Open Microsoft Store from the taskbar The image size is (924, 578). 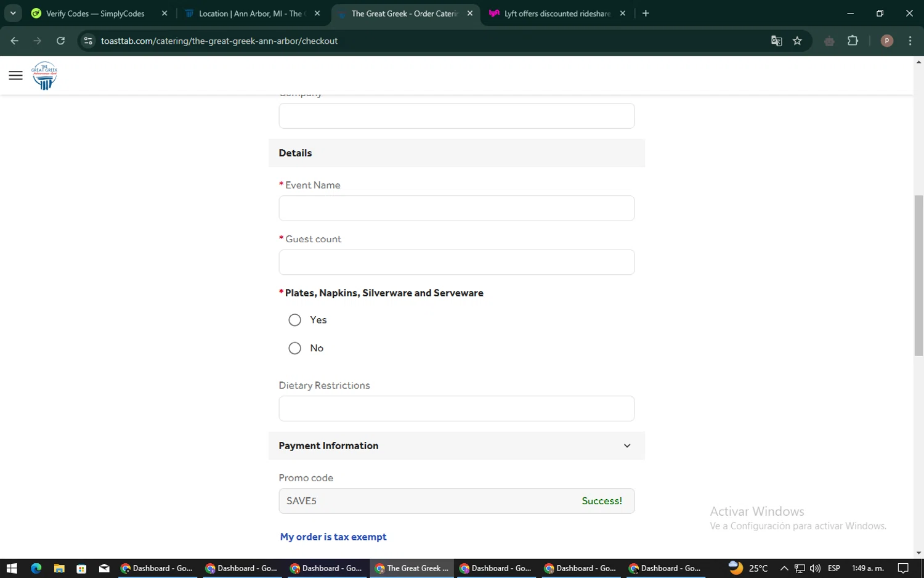[81, 568]
